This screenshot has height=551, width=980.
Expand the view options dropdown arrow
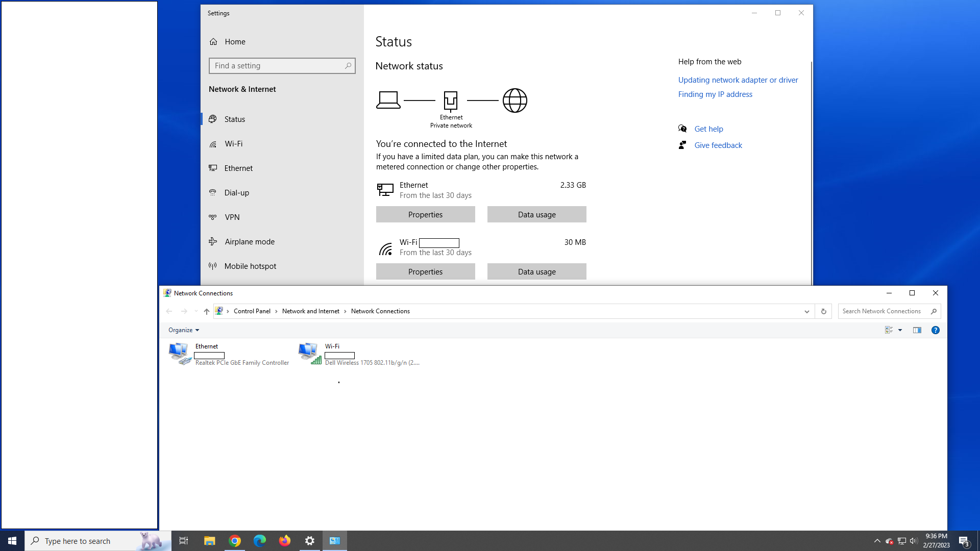(x=900, y=330)
